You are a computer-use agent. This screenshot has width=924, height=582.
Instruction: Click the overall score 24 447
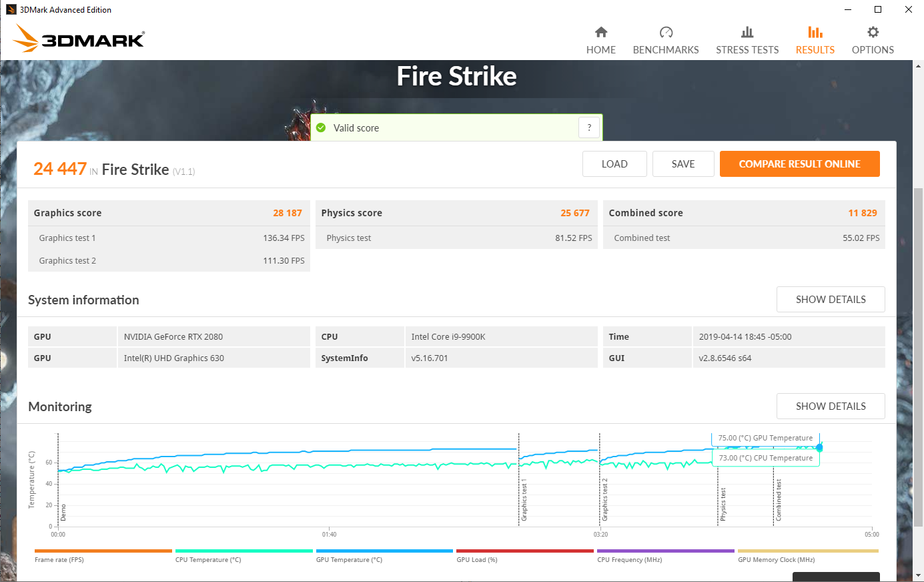pos(60,169)
